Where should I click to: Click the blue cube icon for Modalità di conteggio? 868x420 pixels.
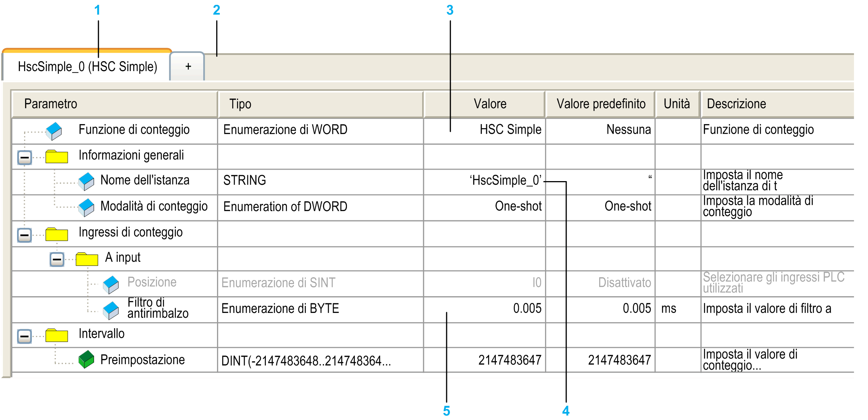point(86,207)
